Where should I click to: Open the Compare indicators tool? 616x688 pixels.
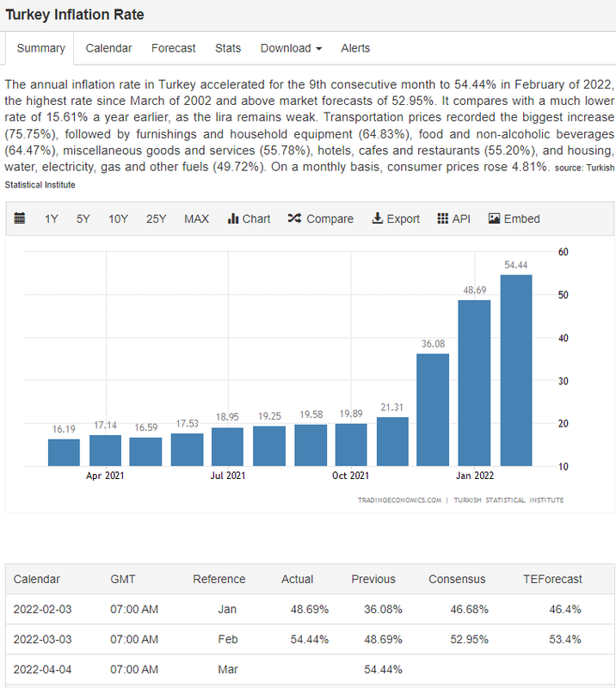pyautogui.click(x=321, y=218)
